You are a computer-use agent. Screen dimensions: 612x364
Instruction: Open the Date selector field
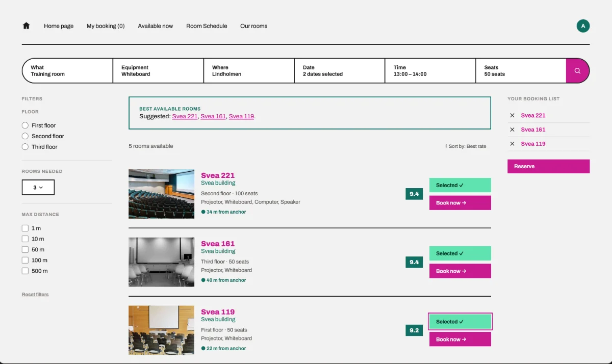click(340, 71)
